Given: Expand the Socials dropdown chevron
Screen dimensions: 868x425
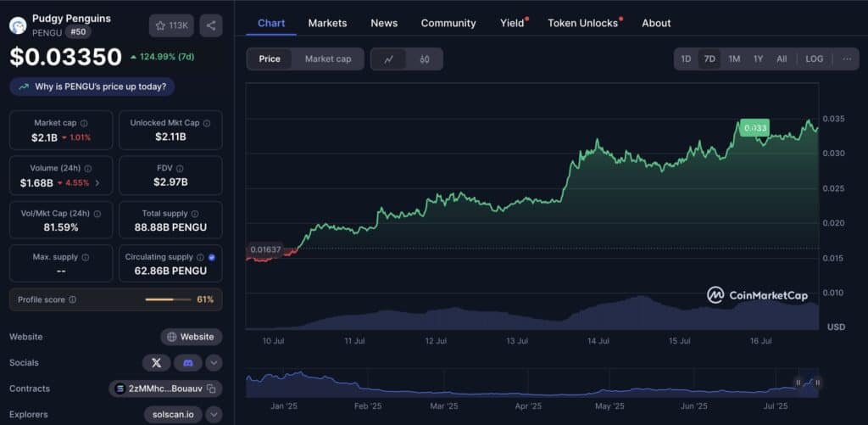Looking at the screenshot, I should click(x=214, y=362).
